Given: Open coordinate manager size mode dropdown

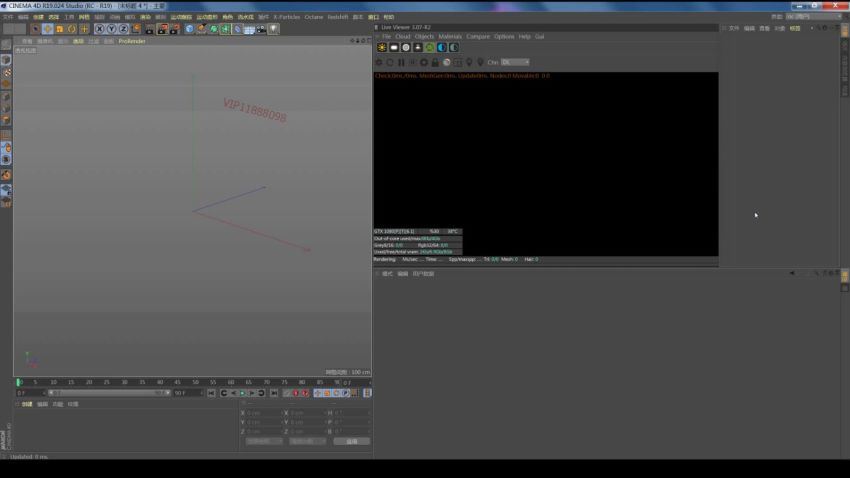Looking at the screenshot, I should [307, 441].
